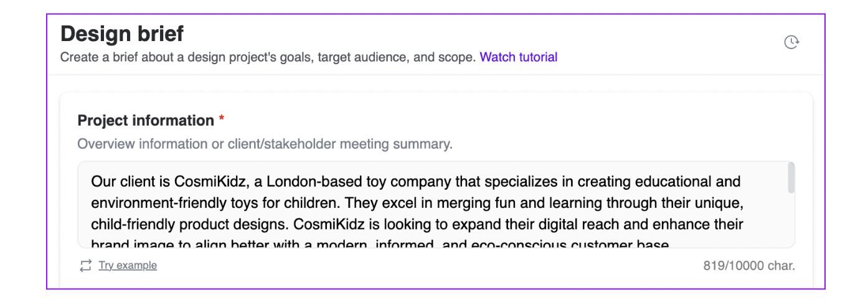Open the Watch tutorial link
Image resolution: width=868 pixels, height=303 pixels.
tap(518, 57)
